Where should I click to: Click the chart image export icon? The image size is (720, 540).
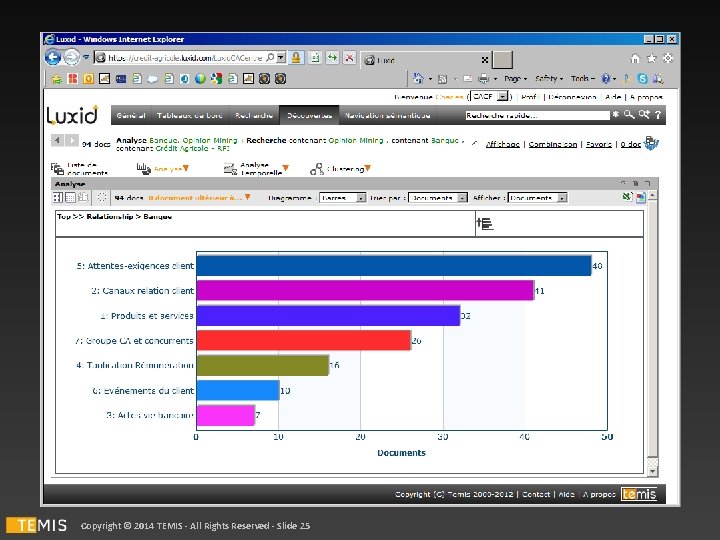pos(641,197)
